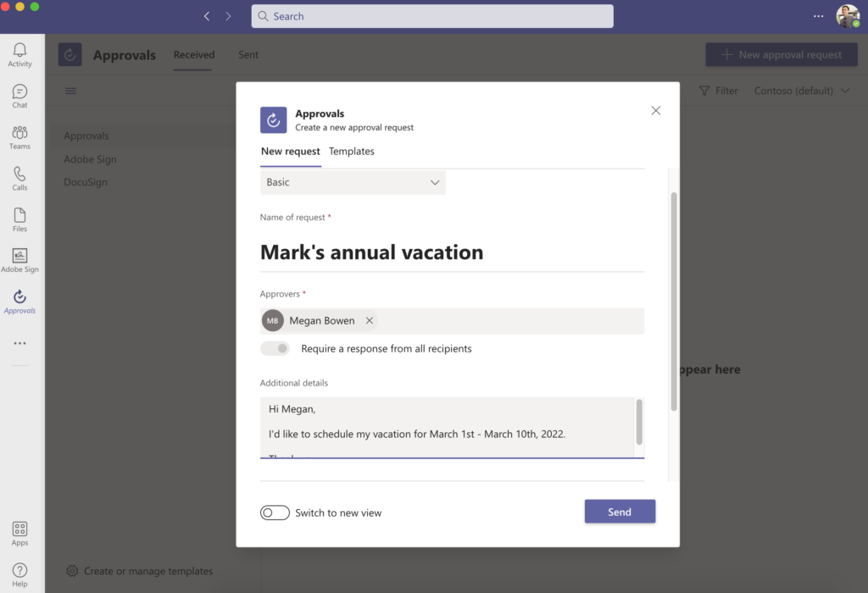Click the "Create a new approval request" subtitle
The width and height of the screenshot is (868, 593).
[354, 127]
